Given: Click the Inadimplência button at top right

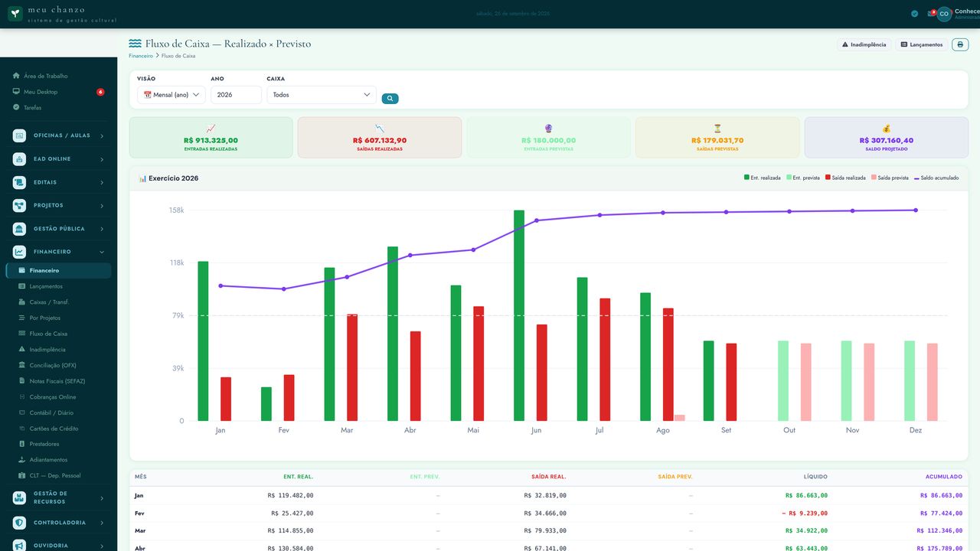Looking at the screenshot, I should (x=864, y=44).
